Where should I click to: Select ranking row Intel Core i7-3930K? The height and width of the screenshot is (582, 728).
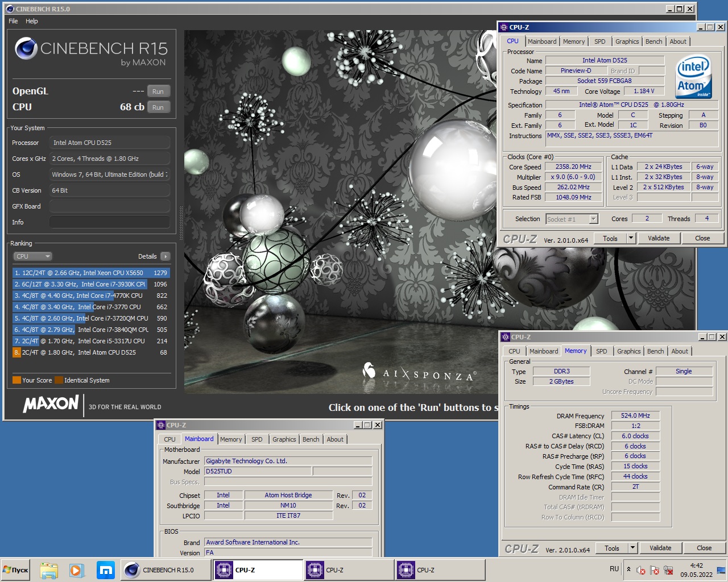pos(91,284)
